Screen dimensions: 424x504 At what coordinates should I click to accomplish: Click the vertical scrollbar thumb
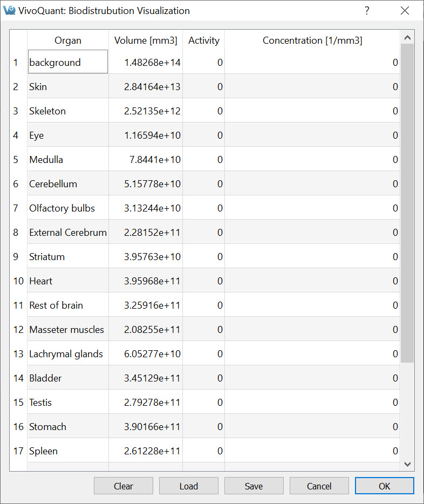tap(407, 202)
